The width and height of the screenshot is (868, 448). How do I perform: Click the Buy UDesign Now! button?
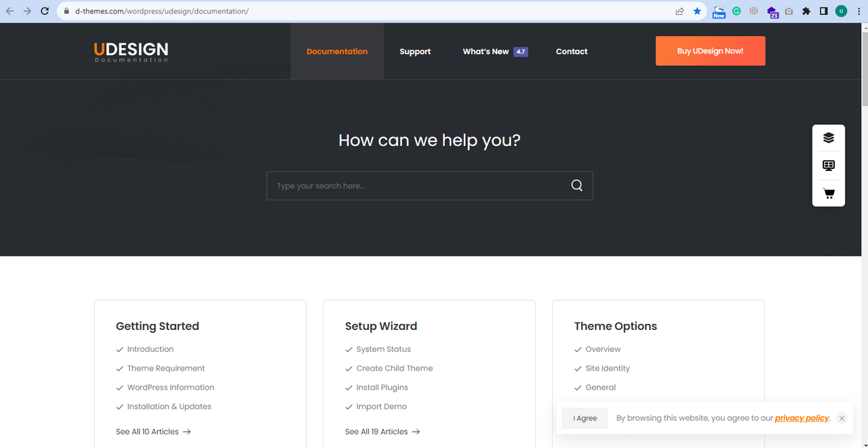point(710,51)
